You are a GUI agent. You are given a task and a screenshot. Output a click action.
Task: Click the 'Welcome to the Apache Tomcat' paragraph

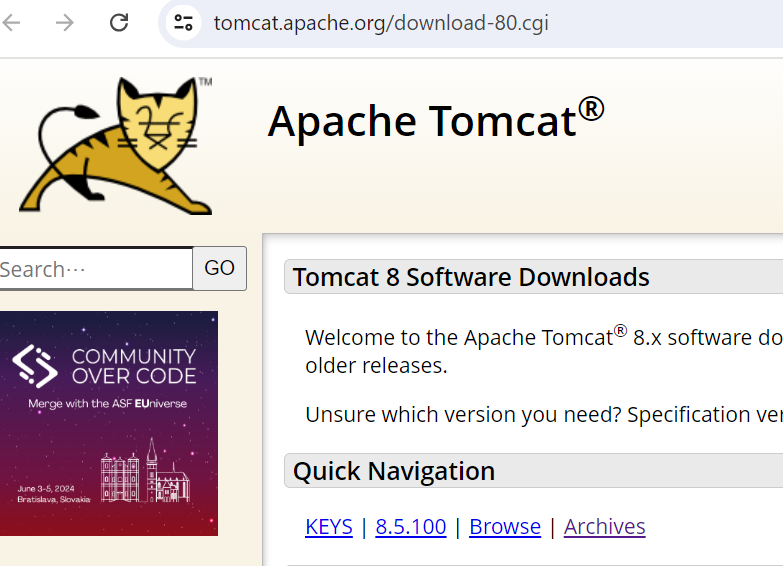click(x=544, y=351)
